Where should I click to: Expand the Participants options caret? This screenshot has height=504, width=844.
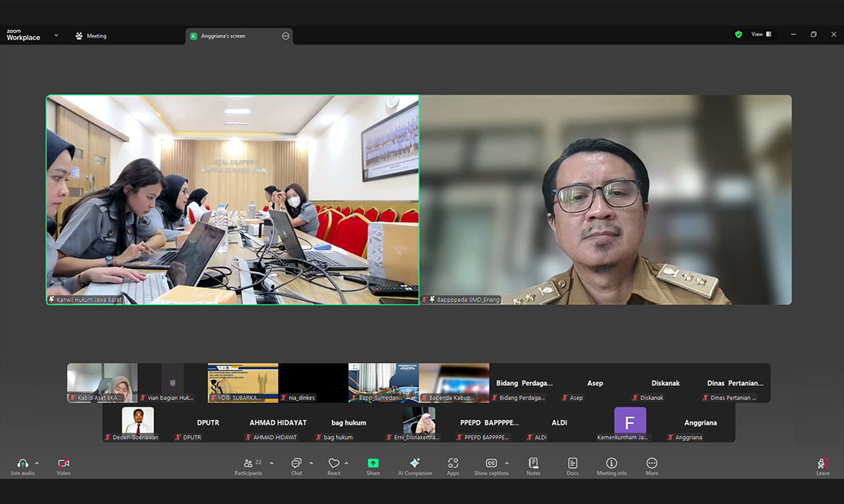271,463
